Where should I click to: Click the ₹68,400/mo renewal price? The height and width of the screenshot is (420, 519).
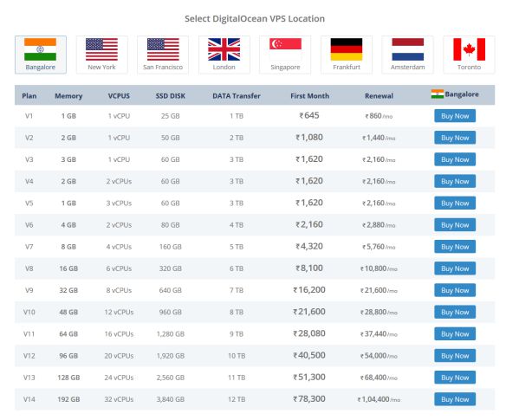tap(379, 378)
